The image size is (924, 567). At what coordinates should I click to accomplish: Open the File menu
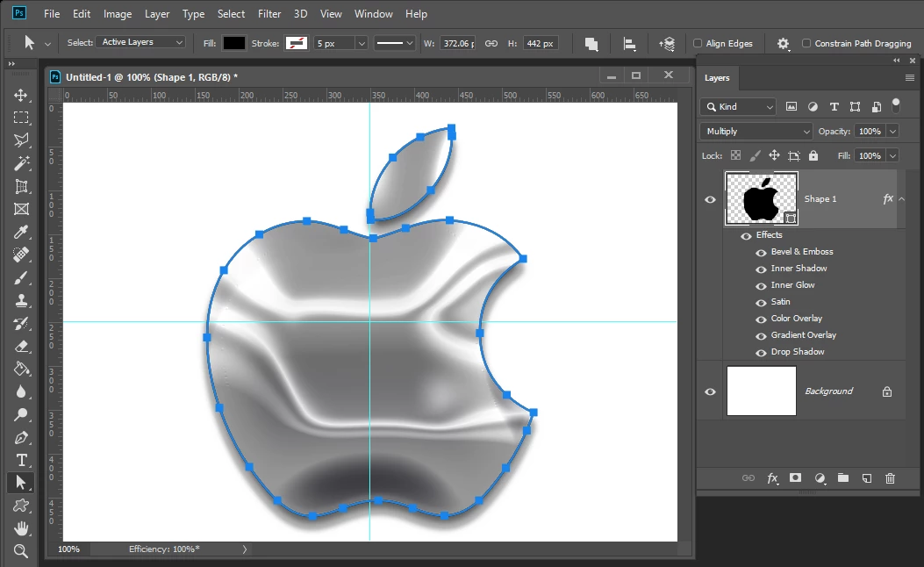pos(52,13)
